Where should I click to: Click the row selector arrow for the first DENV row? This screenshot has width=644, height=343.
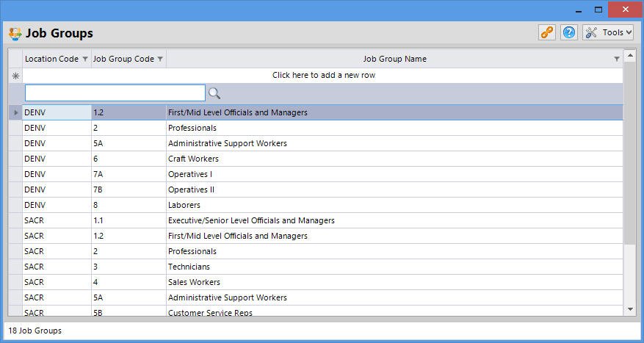coord(15,112)
